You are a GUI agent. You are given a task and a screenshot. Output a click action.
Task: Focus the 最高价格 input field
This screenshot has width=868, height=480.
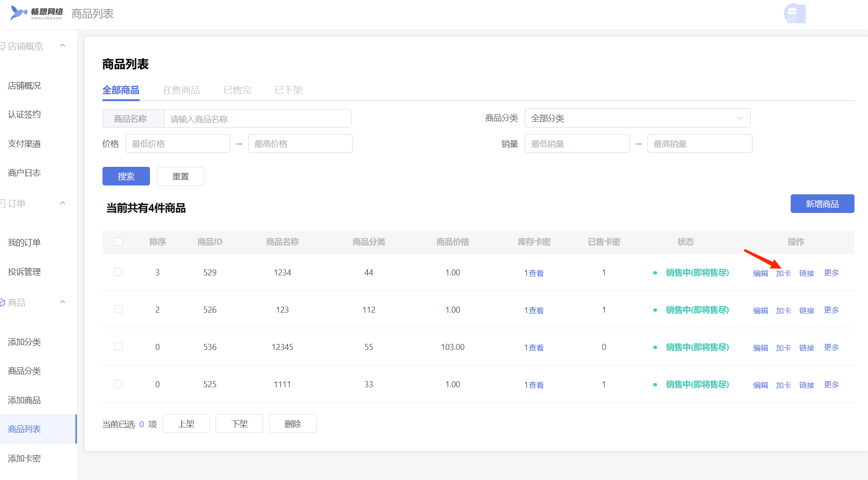point(300,144)
